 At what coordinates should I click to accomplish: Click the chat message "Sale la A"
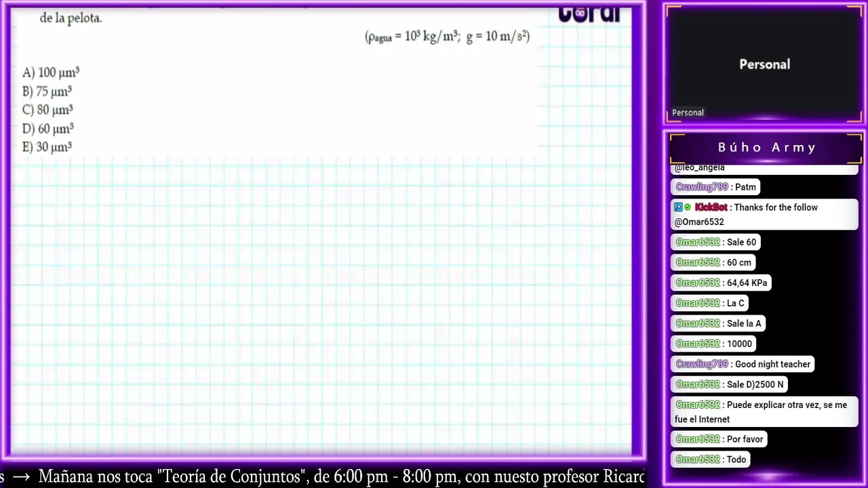pos(744,323)
